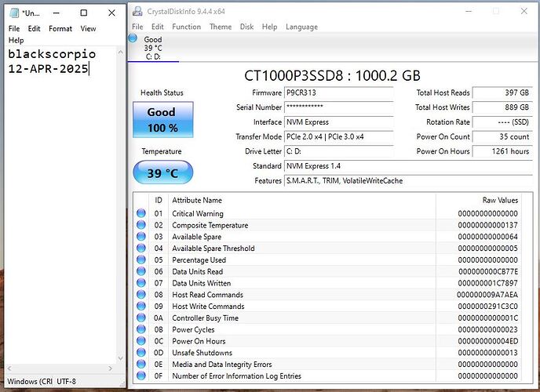Click Total Host Reads value 397 GB
The image size is (540, 392).
click(x=502, y=93)
